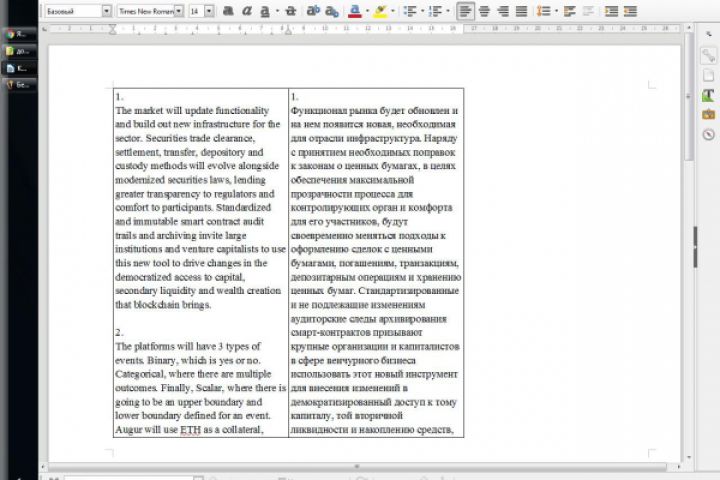Click vertical scrollbar down arrow
Screen dimensions: 720x480
688,457
